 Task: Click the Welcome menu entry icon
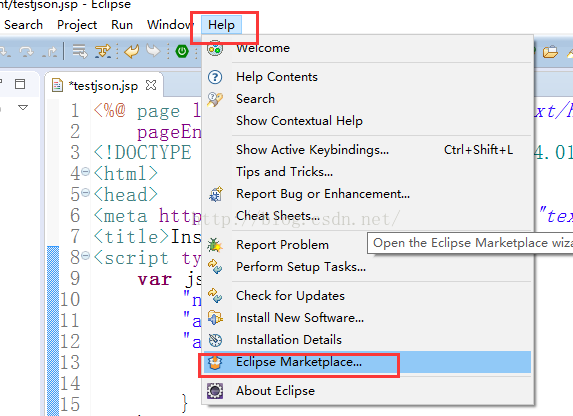coord(215,48)
